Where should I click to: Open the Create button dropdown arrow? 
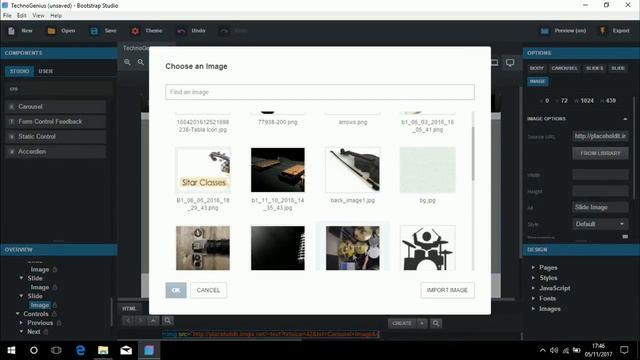422,323
